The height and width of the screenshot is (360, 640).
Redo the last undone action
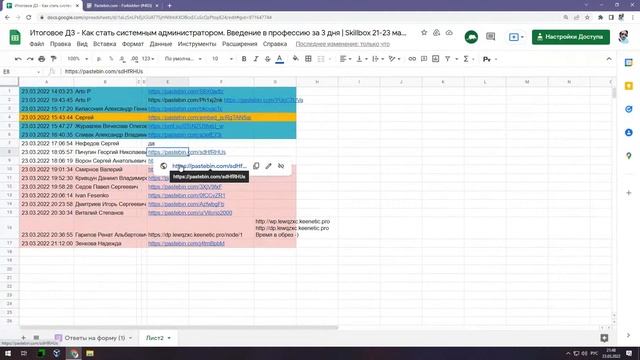click(30, 59)
